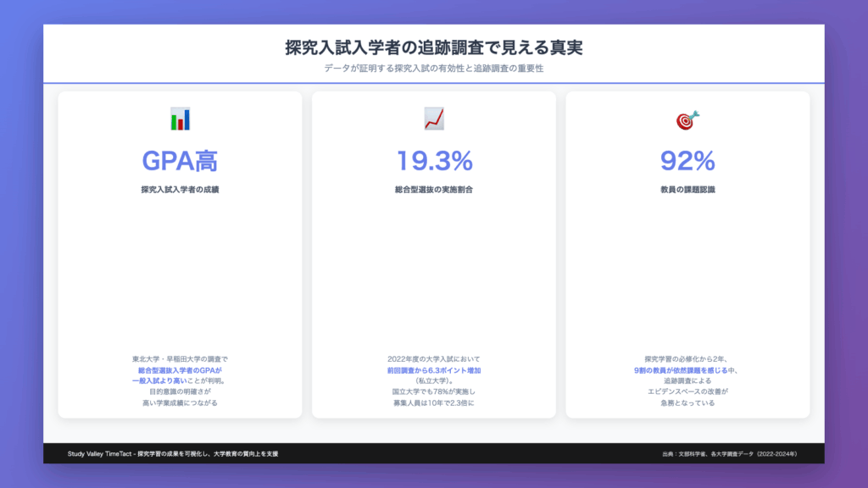Click the subtitle beginning データが証明する
This screenshot has width=868, height=488.
pyautogui.click(x=434, y=69)
